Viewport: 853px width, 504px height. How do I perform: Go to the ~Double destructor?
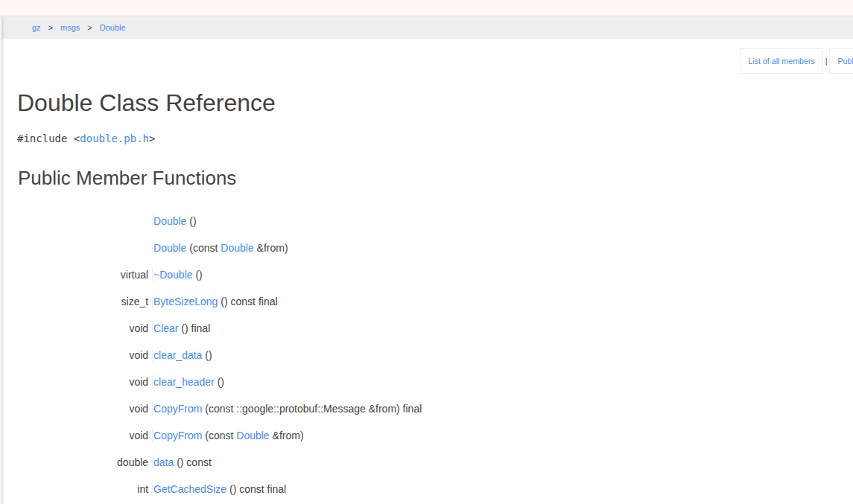pyautogui.click(x=173, y=275)
